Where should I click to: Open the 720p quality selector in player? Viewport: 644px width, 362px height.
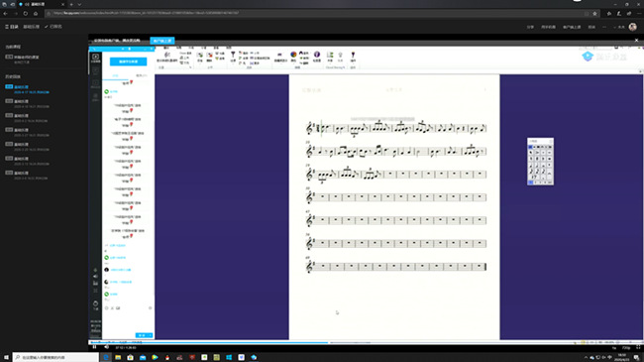[x=626, y=348]
